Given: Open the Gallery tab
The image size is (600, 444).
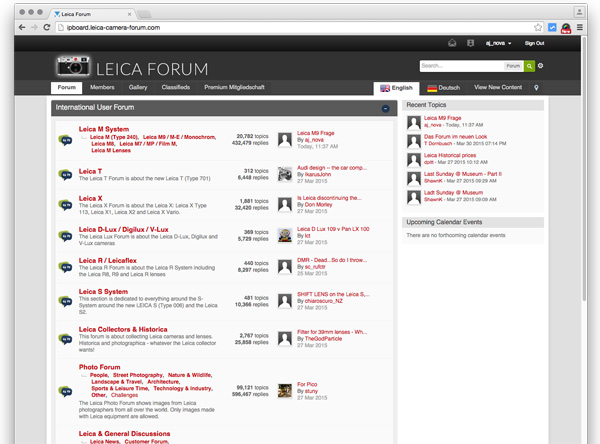Looking at the screenshot, I should 138,88.
